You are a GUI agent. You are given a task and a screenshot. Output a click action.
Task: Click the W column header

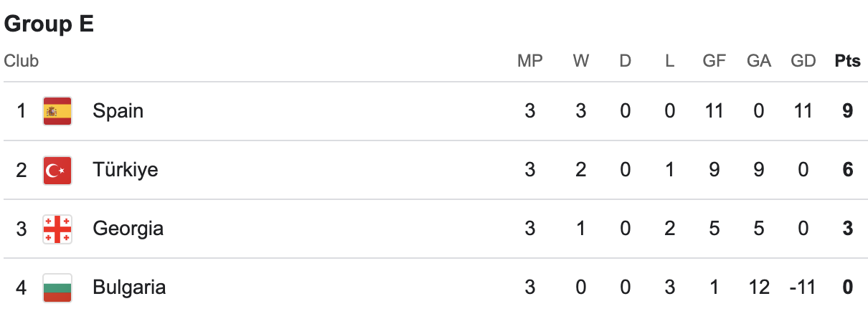pos(581,61)
